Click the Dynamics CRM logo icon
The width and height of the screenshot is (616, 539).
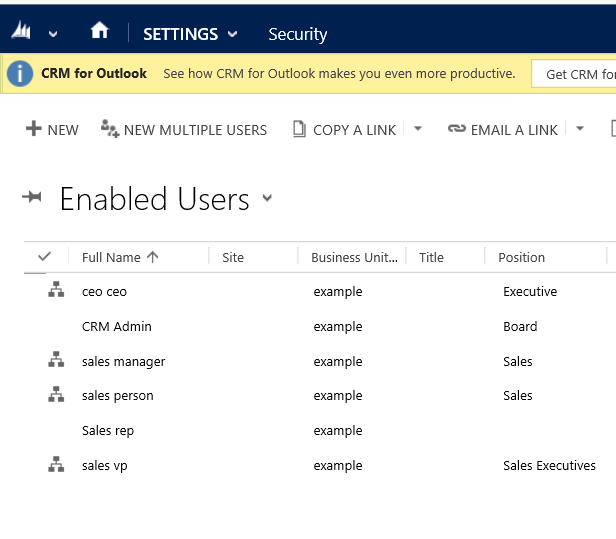click(x=21, y=30)
